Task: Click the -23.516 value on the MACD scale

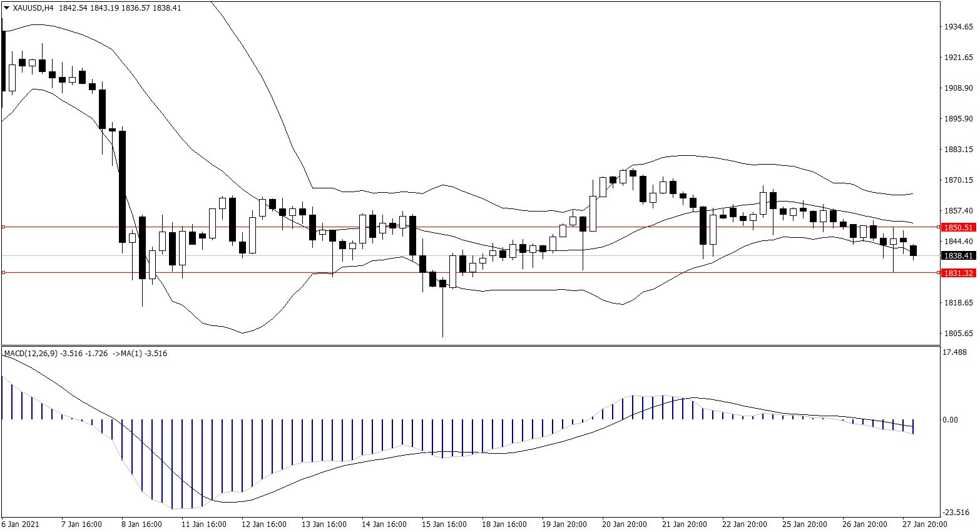Action: click(956, 512)
